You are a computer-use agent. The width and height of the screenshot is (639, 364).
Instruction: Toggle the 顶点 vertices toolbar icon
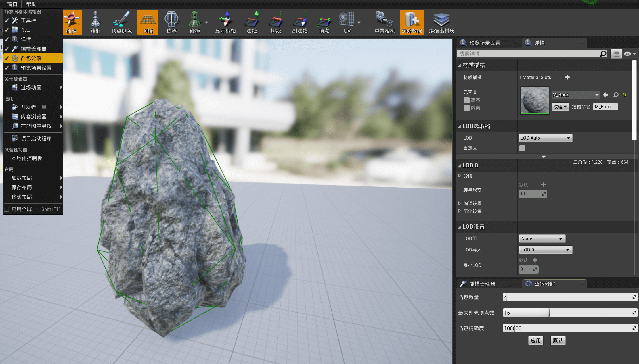tap(324, 22)
